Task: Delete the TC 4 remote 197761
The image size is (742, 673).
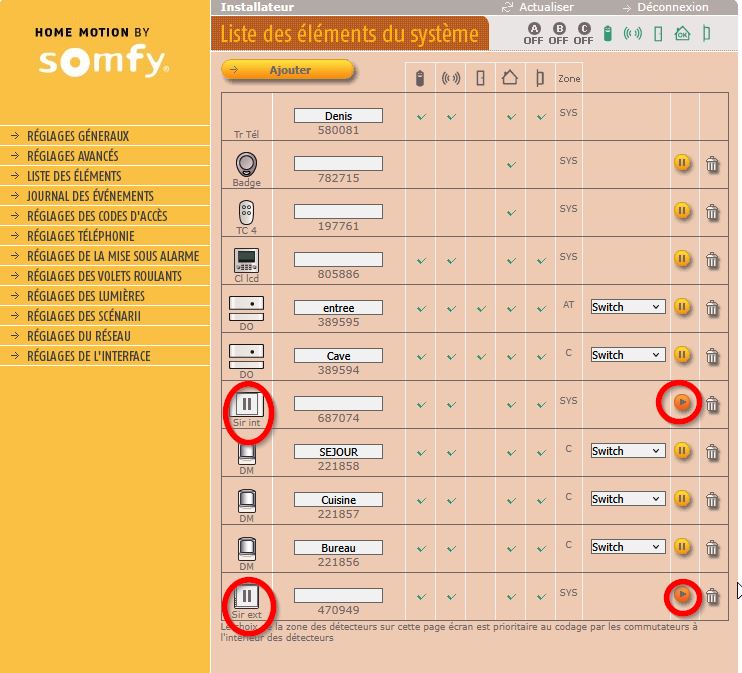Action: point(712,211)
